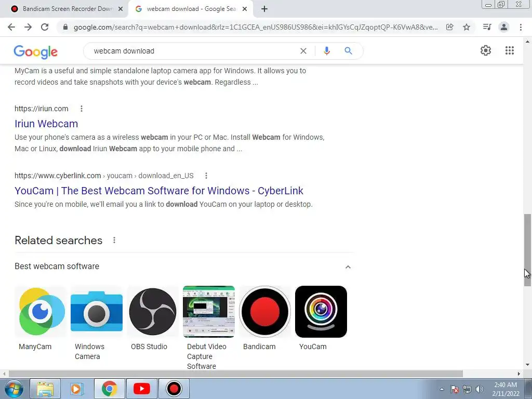Screen dimensions: 532x399
Task: Show hidden system tray icons
Action: 442,389
